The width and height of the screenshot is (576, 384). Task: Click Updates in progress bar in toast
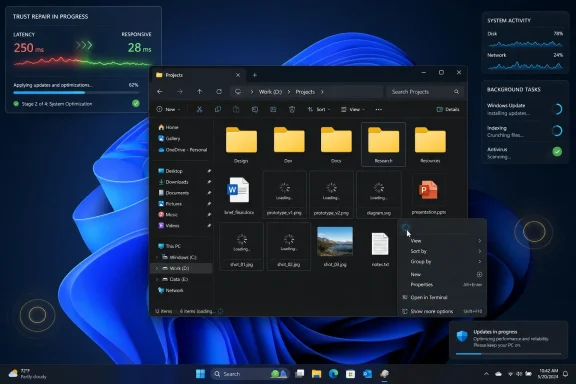[x=508, y=354]
